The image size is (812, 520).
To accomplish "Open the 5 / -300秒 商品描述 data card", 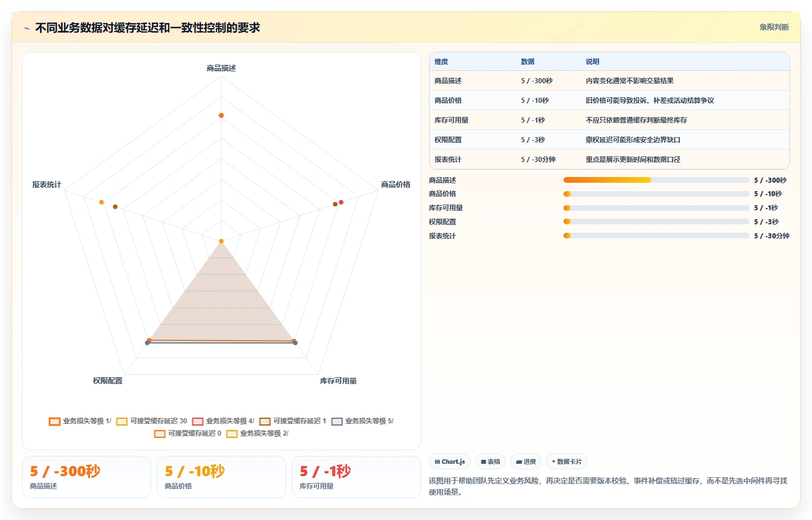I will click(87, 477).
